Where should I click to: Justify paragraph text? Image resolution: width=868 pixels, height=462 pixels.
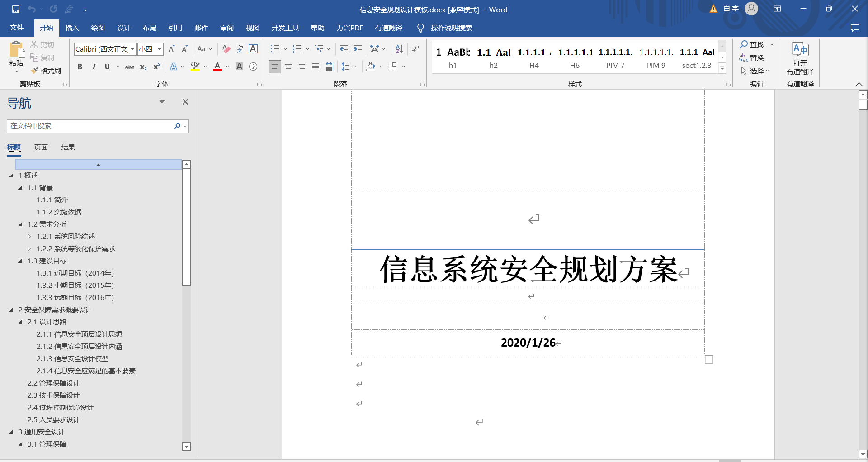point(316,67)
